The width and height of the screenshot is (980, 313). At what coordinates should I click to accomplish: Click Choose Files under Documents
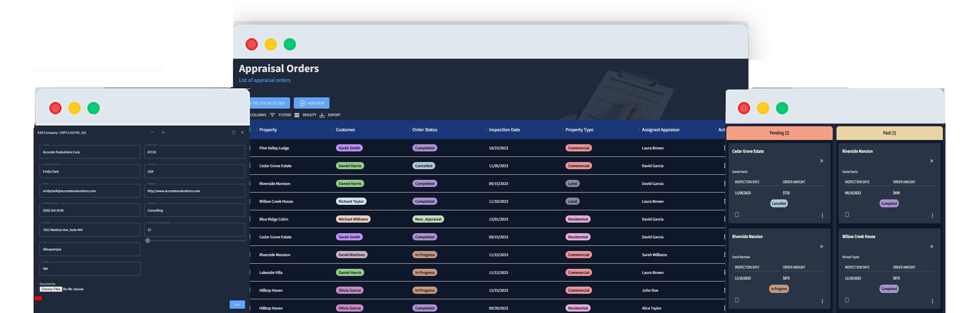[51, 289]
